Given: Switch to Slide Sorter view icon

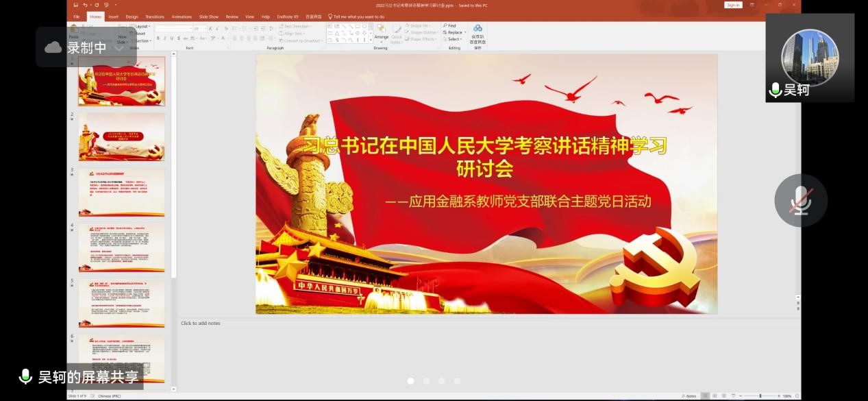Looking at the screenshot, I should [715, 396].
